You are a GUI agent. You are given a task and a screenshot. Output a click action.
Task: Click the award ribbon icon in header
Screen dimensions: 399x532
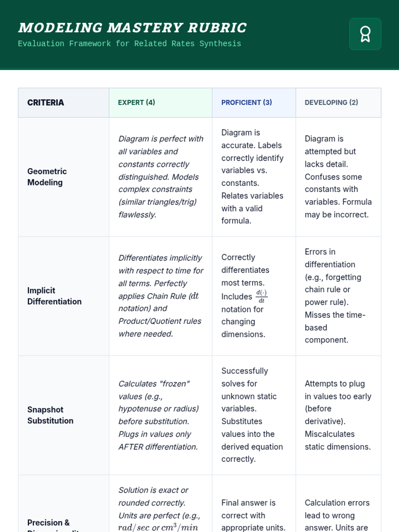365,34
